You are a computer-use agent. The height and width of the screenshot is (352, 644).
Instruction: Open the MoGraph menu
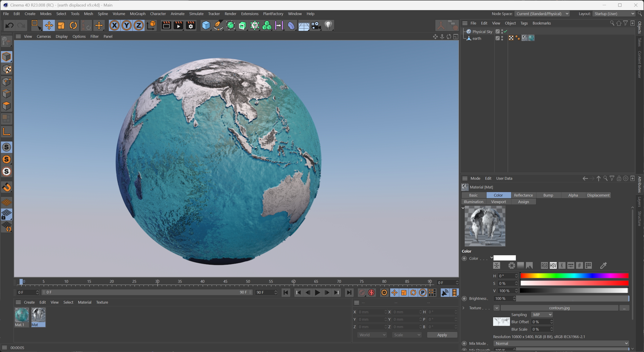tap(137, 14)
